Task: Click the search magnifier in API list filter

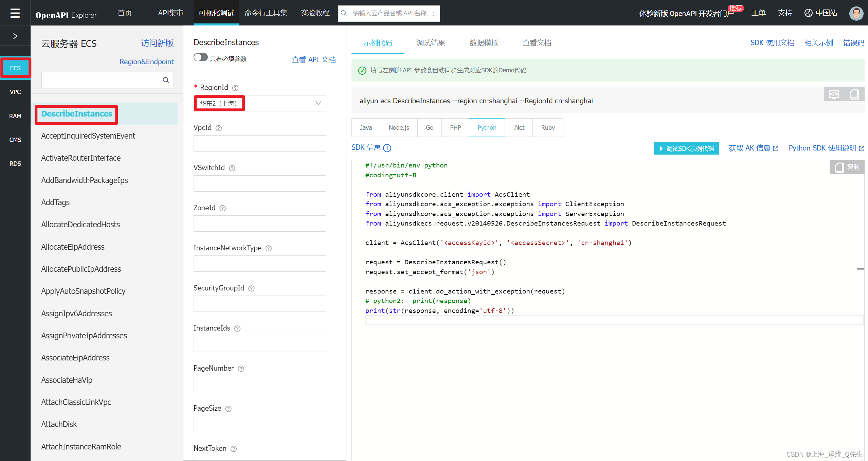Action: 166,80
